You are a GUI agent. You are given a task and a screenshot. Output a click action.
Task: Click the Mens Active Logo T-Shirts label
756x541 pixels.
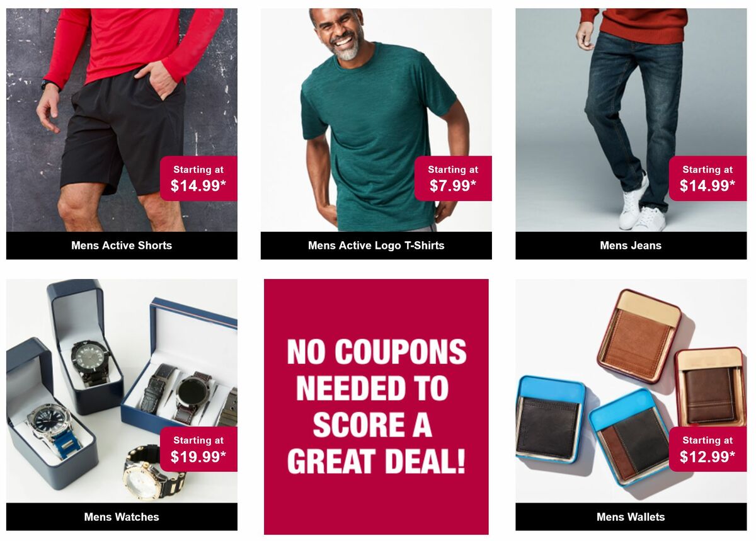pyautogui.click(x=376, y=246)
